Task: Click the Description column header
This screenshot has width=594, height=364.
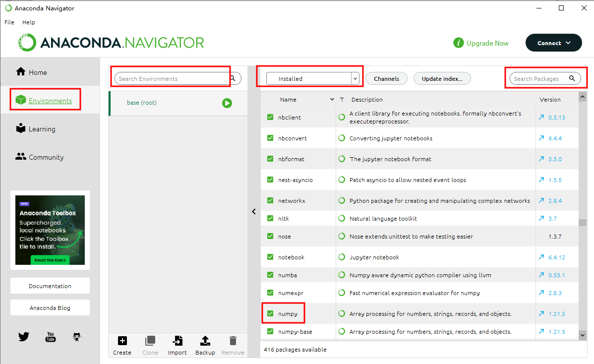Action: (367, 99)
